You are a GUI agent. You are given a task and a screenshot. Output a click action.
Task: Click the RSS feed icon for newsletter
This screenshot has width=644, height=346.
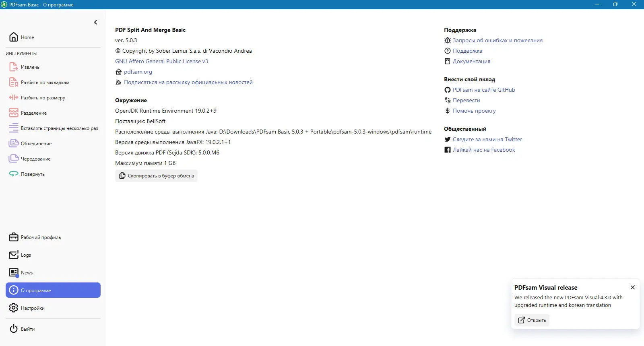click(118, 82)
